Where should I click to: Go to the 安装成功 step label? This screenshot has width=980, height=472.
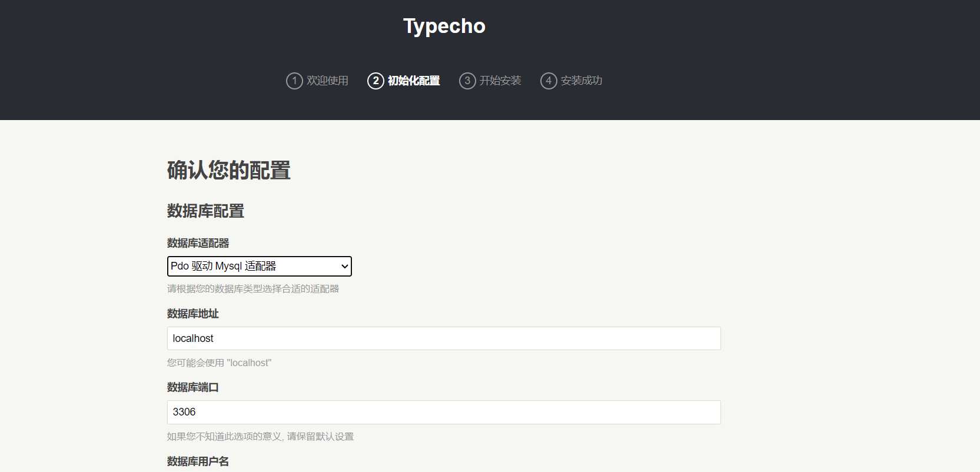click(x=582, y=81)
